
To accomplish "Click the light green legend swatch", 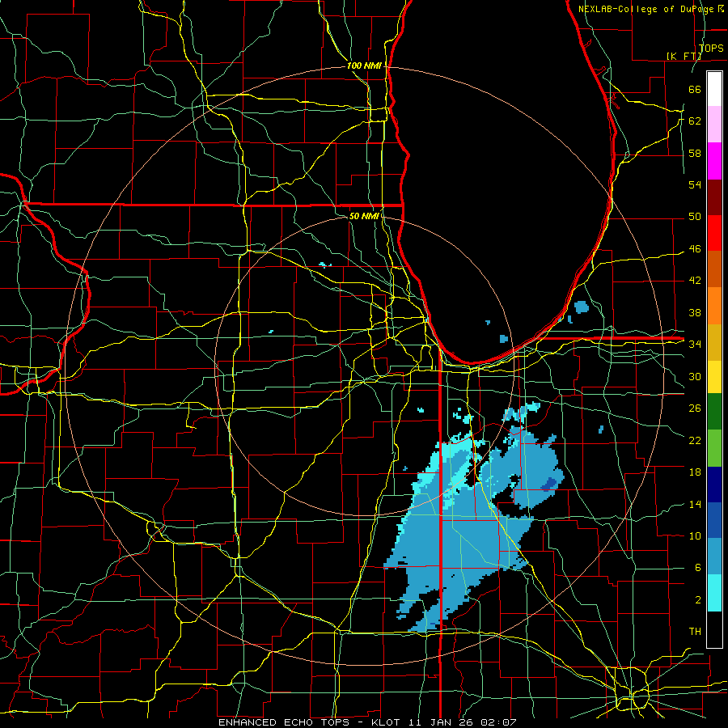I will coord(714,447).
